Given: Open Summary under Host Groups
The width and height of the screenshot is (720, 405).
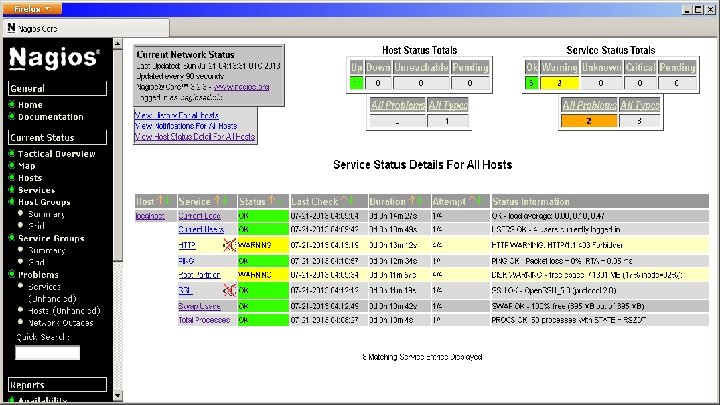Looking at the screenshot, I should pyautogui.click(x=46, y=214).
